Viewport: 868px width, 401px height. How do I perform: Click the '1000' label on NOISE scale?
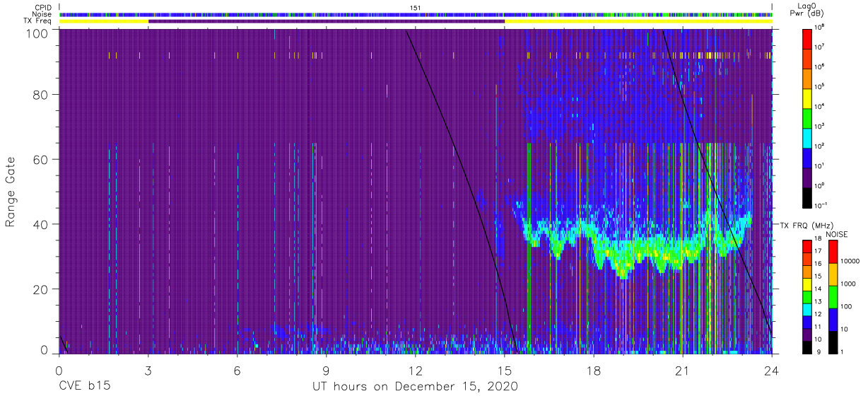point(848,284)
